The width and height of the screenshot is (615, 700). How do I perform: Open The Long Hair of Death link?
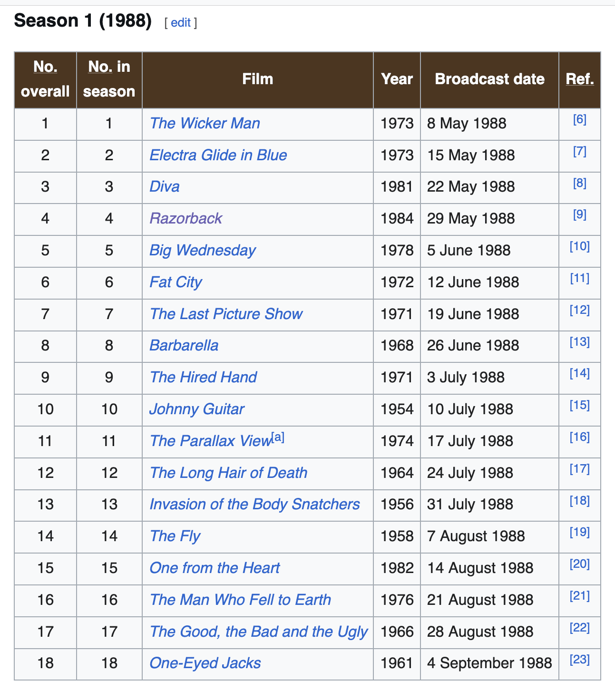point(229,473)
